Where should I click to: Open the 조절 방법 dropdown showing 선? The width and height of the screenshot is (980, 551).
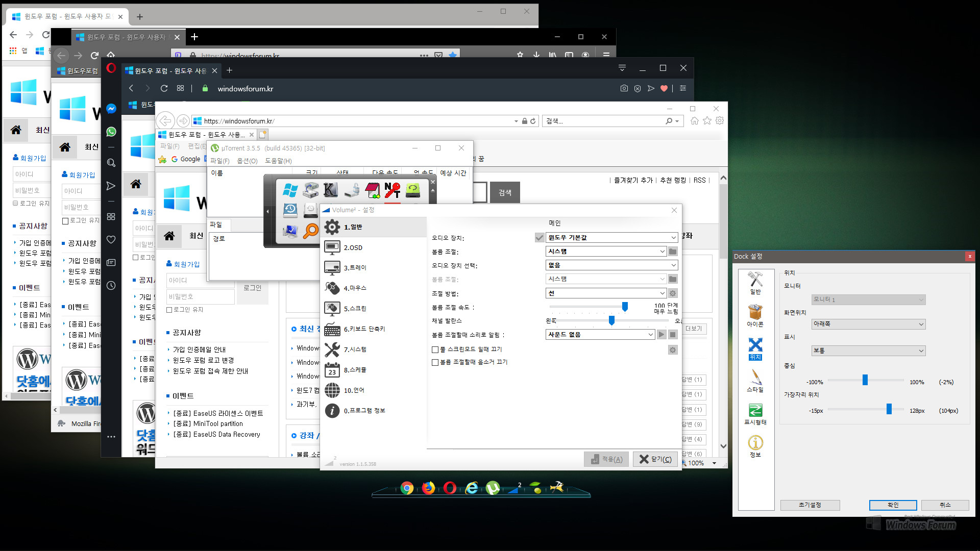tap(606, 293)
